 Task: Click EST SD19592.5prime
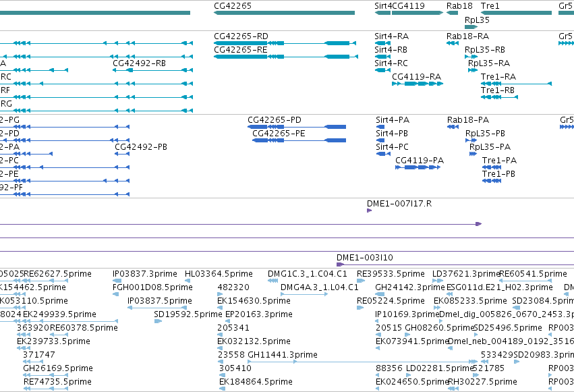(188, 315)
